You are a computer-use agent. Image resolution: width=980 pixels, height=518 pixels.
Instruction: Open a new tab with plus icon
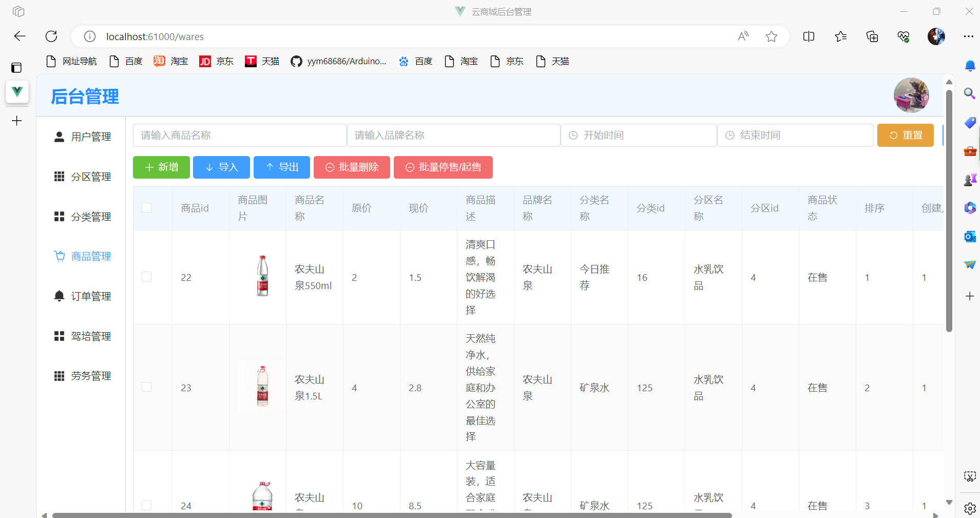coord(17,121)
